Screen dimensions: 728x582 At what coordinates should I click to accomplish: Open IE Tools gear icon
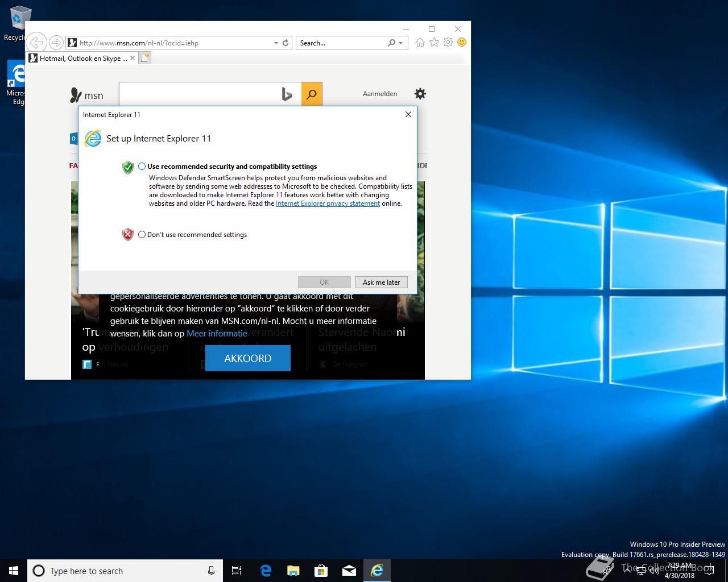click(448, 43)
